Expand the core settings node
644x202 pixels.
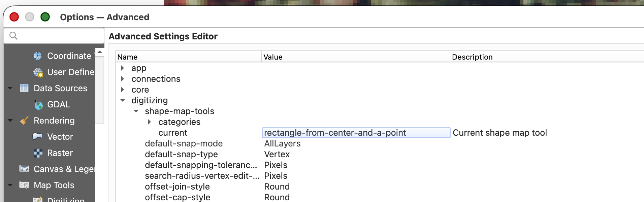[123, 90]
